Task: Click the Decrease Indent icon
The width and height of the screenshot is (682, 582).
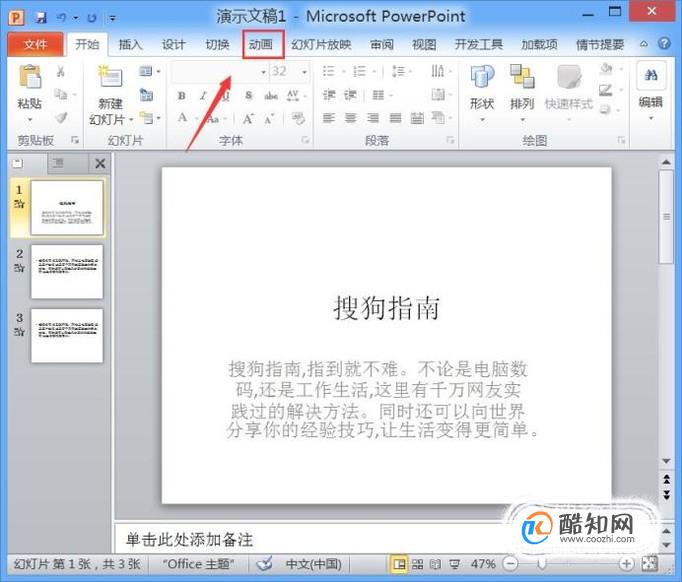Action: [x=329, y=94]
